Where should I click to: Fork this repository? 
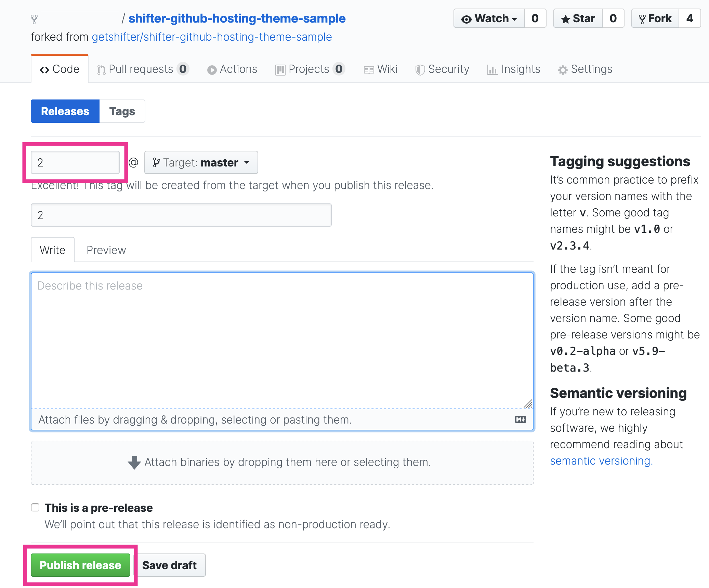tap(655, 18)
